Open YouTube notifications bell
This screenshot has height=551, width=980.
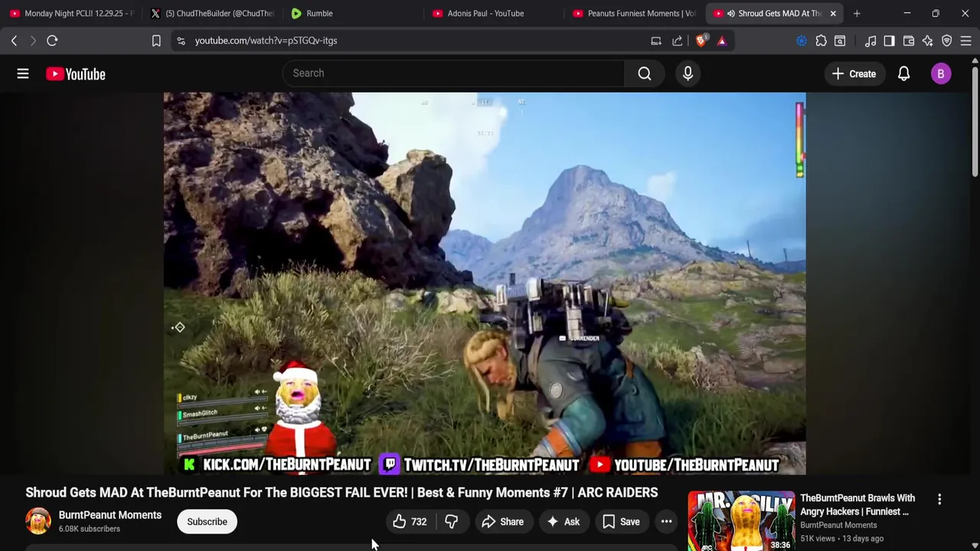point(903,73)
